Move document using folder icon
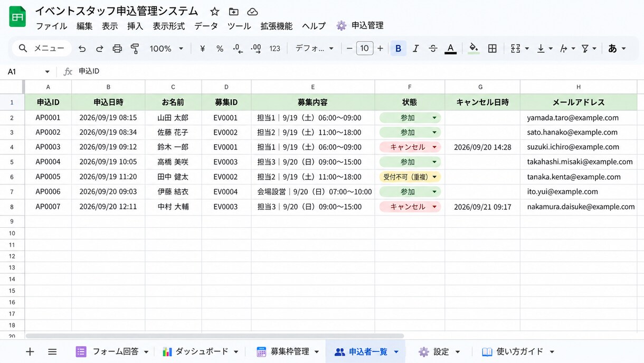 (233, 12)
